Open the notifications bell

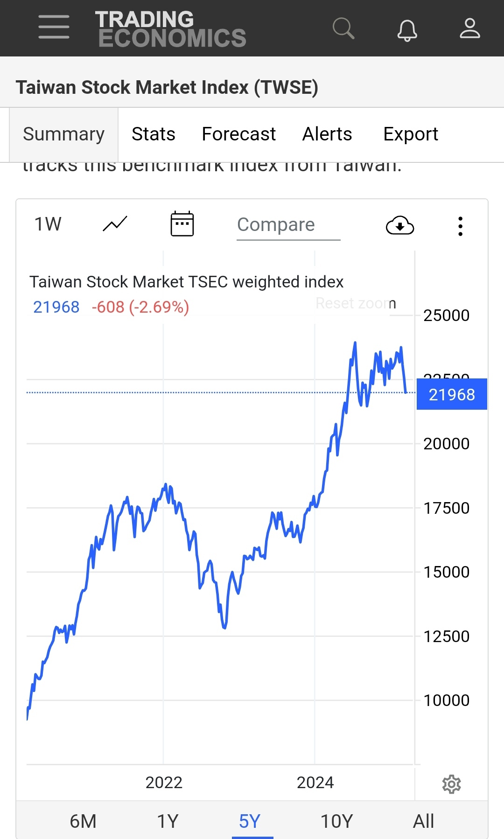pyautogui.click(x=407, y=30)
